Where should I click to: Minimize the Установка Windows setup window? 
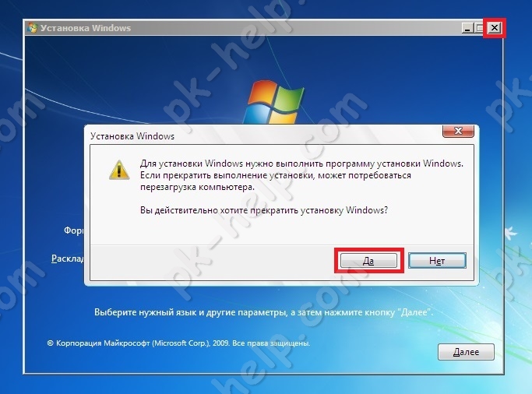(467, 28)
